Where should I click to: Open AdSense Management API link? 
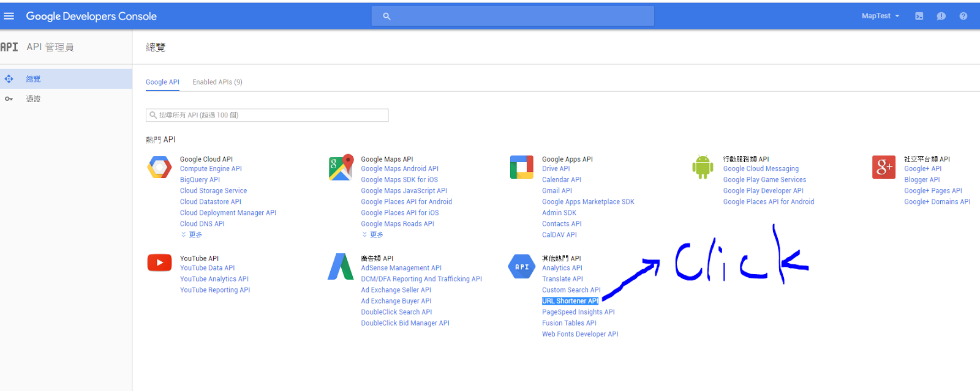[401, 268]
